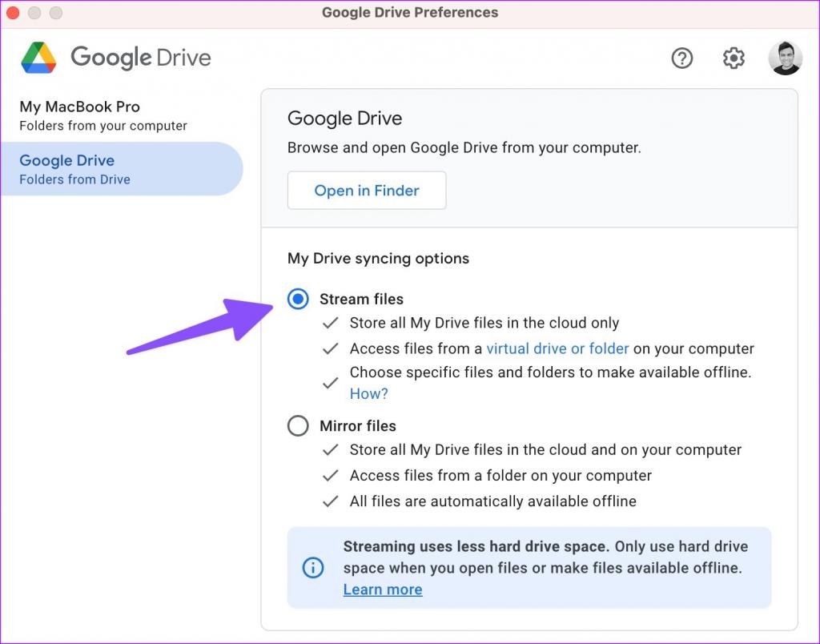820x644 pixels.
Task: Click 'Store all My Drive files in the cloud only'
Action: (484, 323)
